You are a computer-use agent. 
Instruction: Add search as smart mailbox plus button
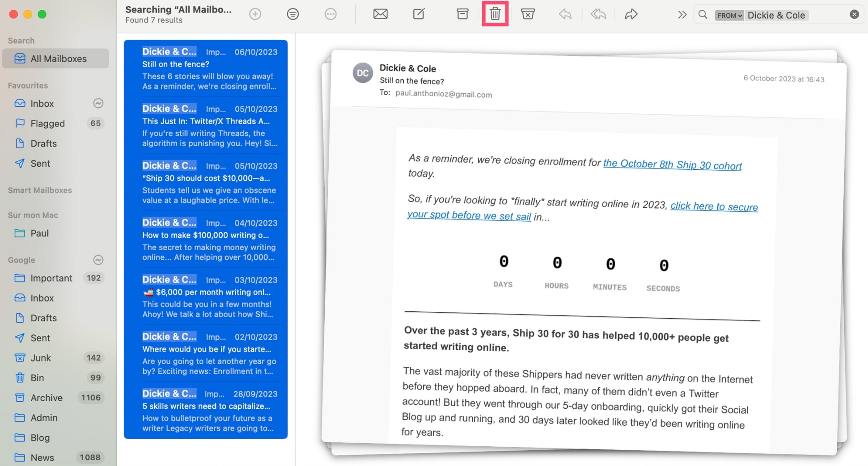pos(255,14)
